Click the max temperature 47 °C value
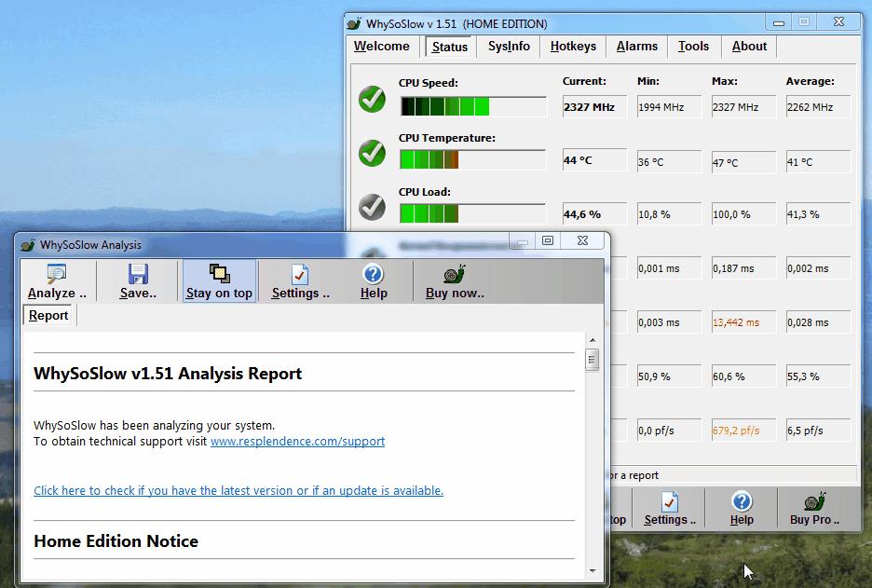 click(x=743, y=162)
